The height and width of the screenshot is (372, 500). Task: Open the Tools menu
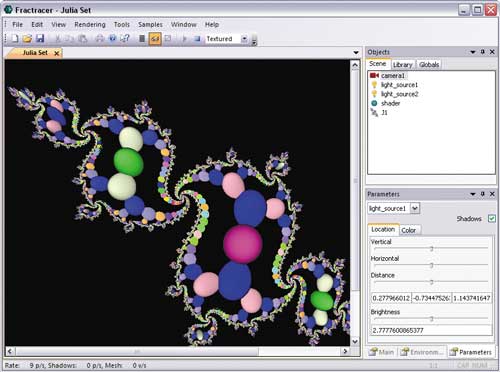tap(121, 24)
